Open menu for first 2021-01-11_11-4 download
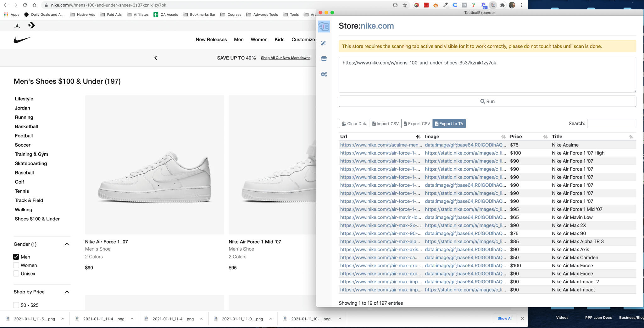This screenshot has width=644, height=328. [x=132, y=319]
